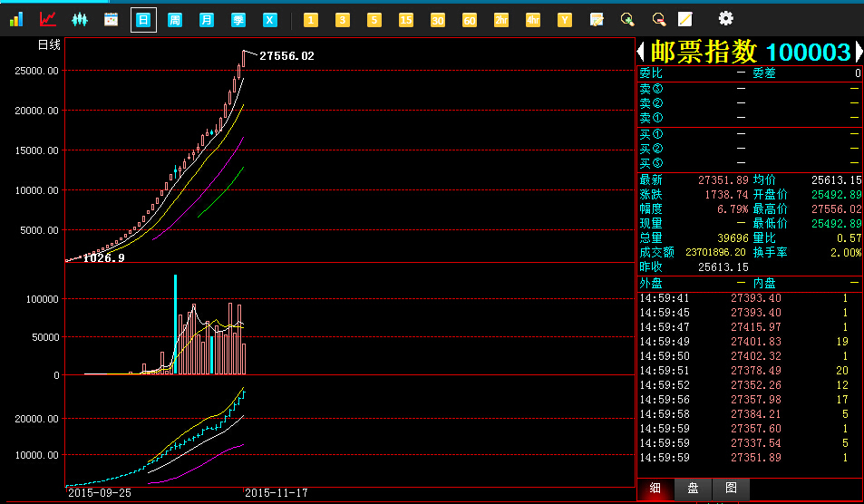Switch to the 盘 tab
The image size is (864, 504).
[693, 489]
